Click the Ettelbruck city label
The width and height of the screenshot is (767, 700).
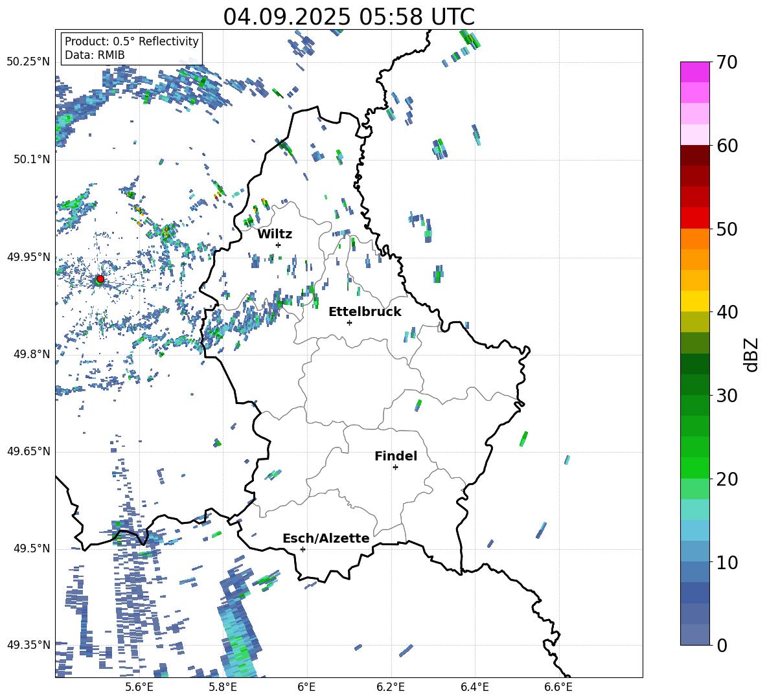click(x=365, y=312)
